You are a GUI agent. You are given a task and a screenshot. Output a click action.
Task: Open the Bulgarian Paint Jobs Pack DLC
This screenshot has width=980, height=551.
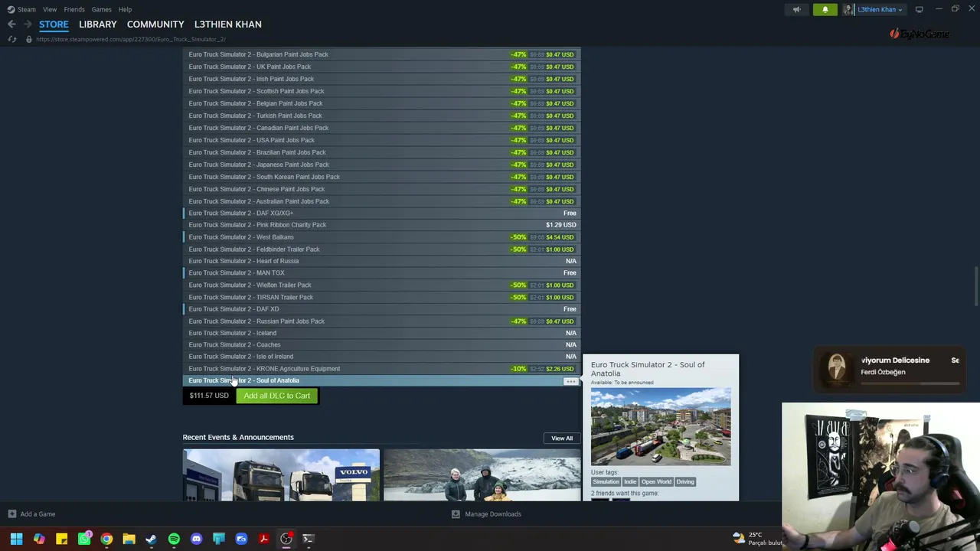(x=382, y=54)
